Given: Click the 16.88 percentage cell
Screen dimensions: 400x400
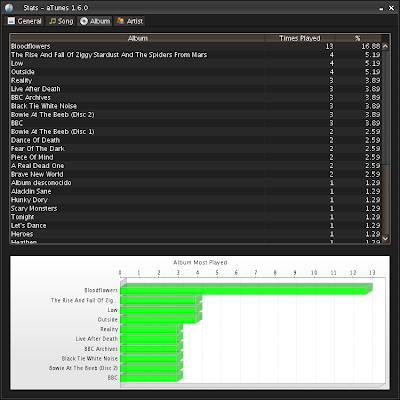Looking at the screenshot, I should click(x=358, y=46).
